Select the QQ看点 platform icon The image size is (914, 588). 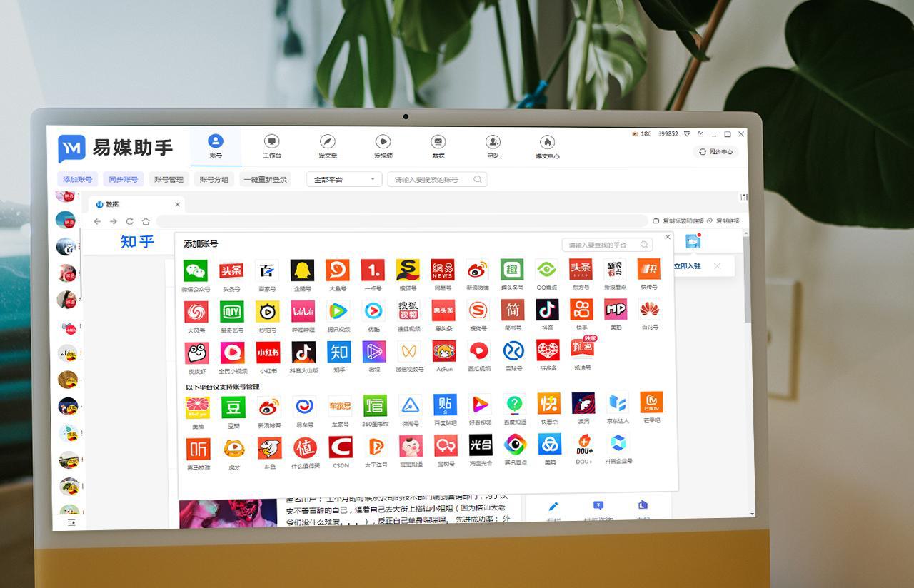[547, 270]
